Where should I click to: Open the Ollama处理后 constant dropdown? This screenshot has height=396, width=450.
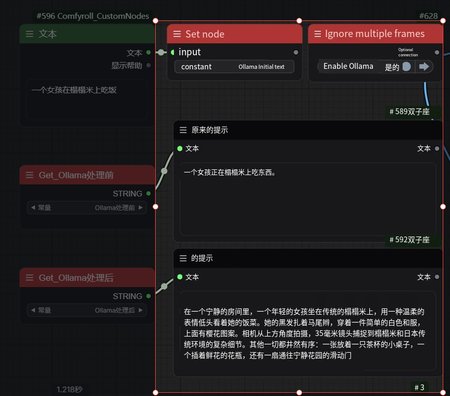(87, 310)
